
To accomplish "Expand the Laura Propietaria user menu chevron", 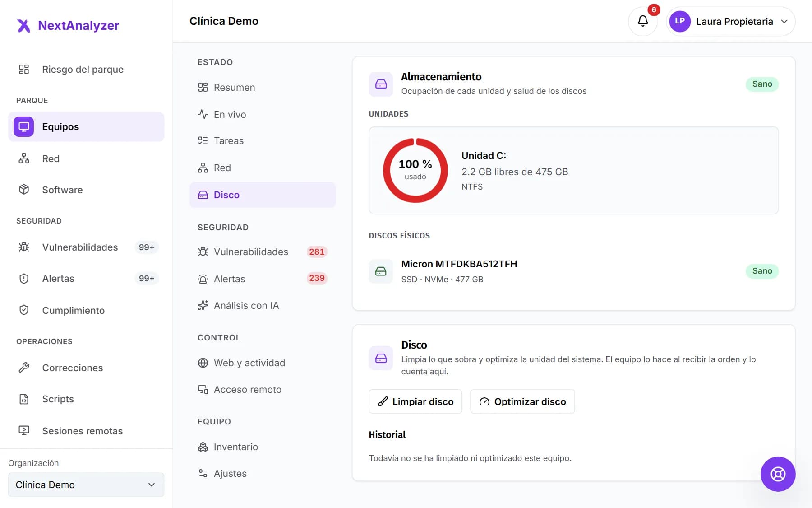I will tap(784, 21).
